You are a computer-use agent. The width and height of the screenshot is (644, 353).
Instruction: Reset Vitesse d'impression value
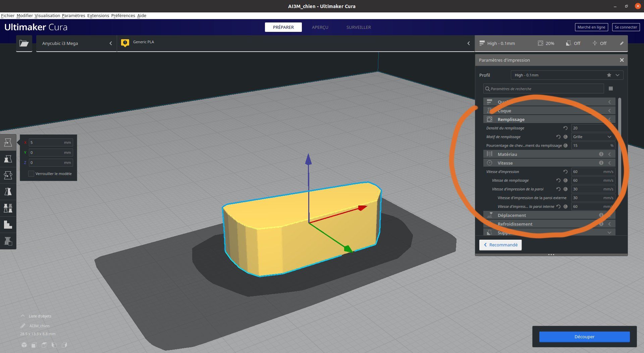point(566,172)
